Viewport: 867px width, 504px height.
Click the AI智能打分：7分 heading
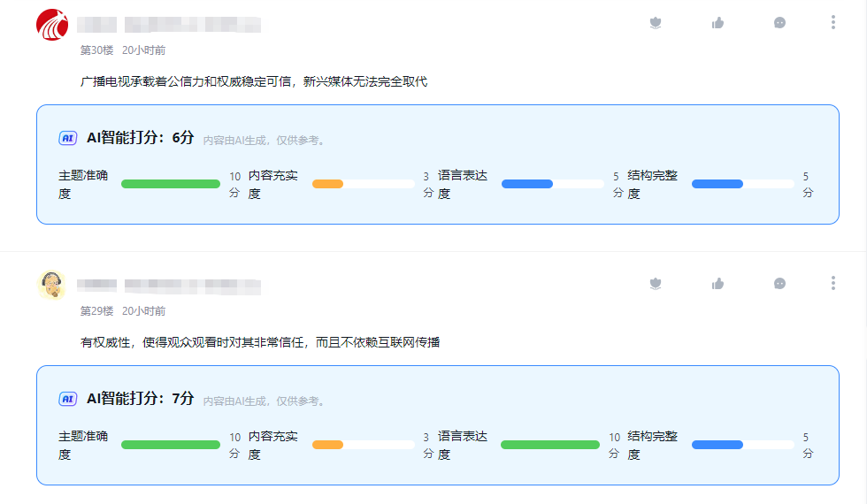tap(140, 399)
